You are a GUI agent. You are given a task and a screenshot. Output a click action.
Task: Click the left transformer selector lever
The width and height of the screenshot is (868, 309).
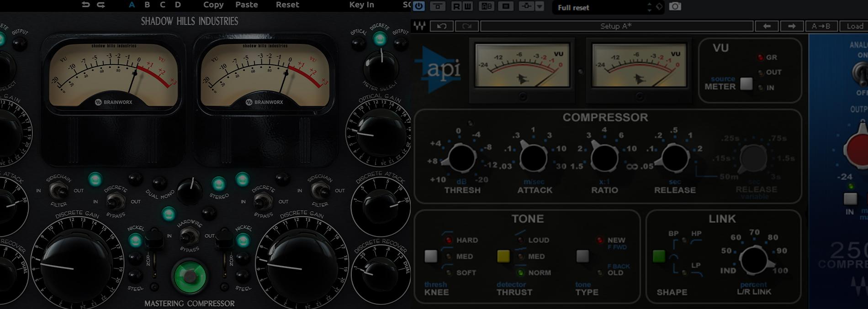pyautogui.click(x=153, y=241)
